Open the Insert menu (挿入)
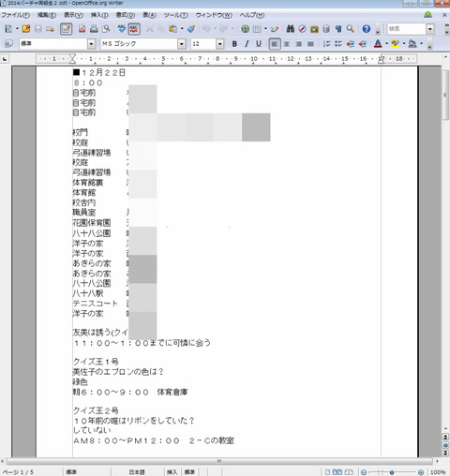 99,15
